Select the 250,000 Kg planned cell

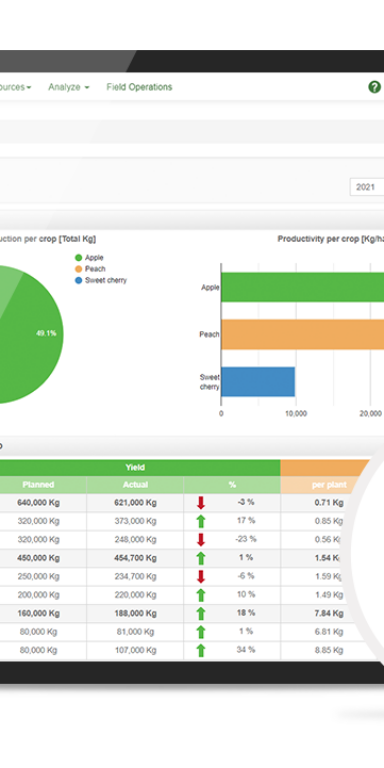[x=38, y=576]
